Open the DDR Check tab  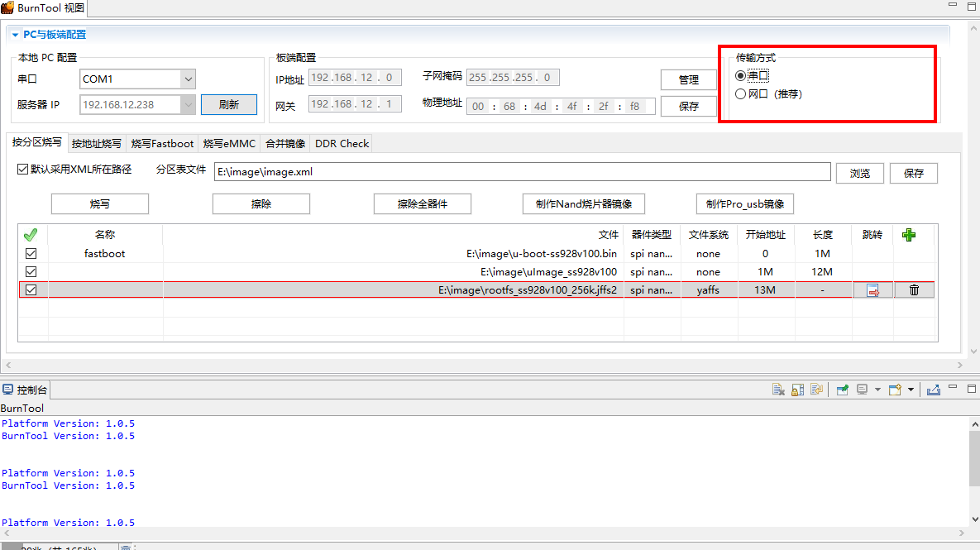[x=342, y=144]
